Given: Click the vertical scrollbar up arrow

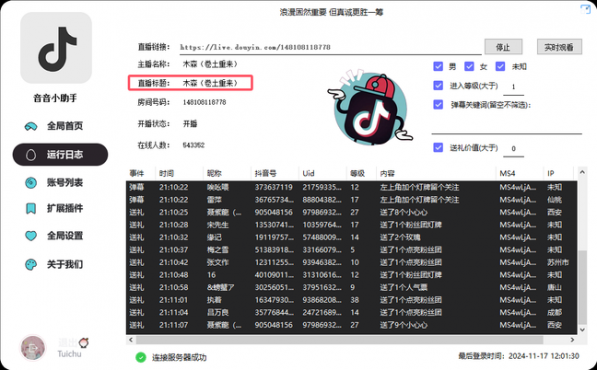Looking at the screenshot, I should 582,172.
